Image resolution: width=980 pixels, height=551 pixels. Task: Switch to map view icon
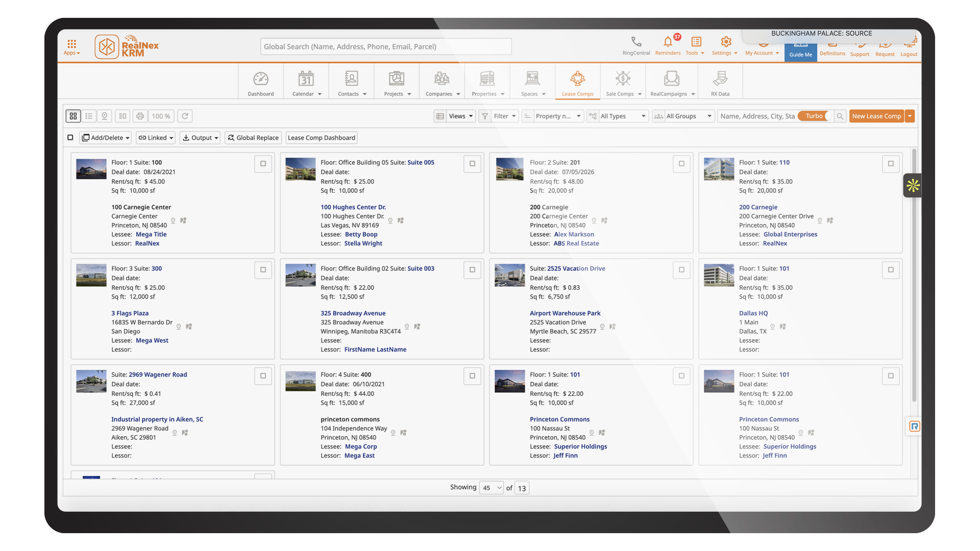(x=105, y=116)
